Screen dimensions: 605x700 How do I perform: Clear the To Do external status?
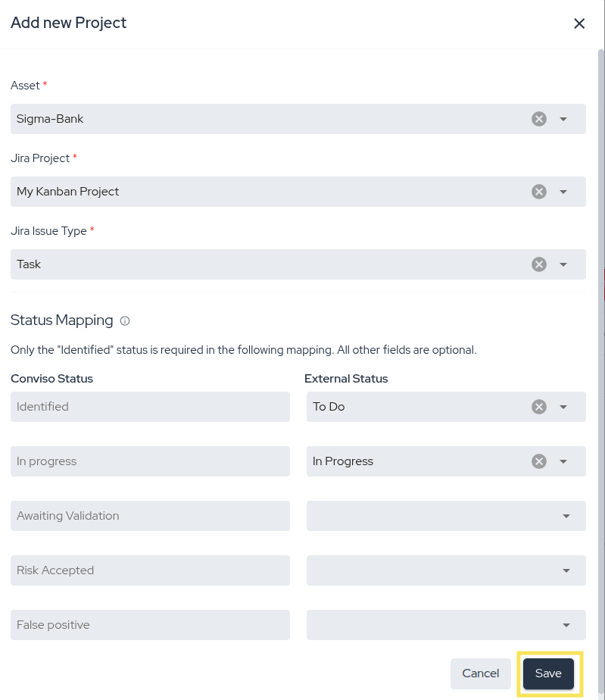538,407
